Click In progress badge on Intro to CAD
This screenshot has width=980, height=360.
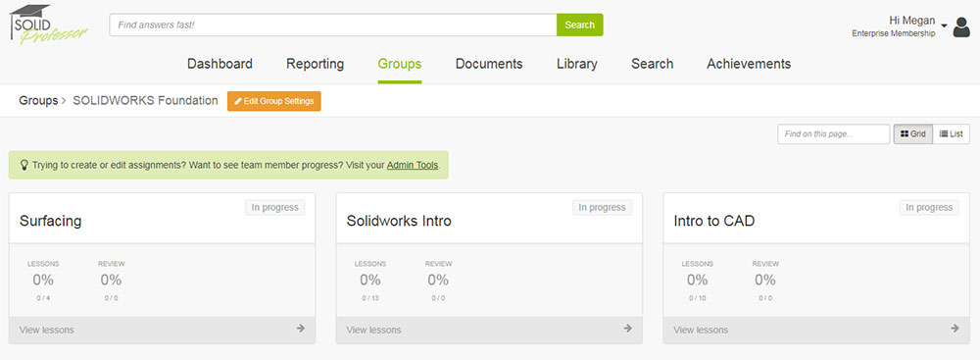point(929,207)
